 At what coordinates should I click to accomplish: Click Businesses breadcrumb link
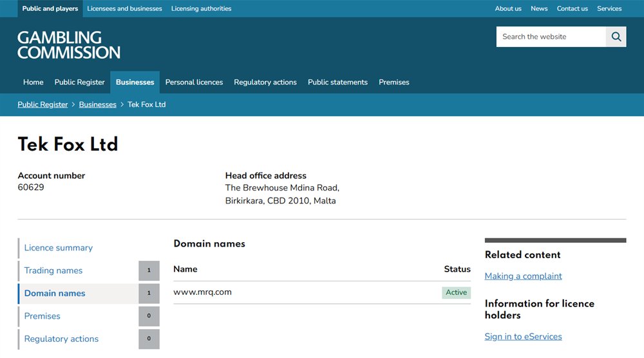[98, 104]
